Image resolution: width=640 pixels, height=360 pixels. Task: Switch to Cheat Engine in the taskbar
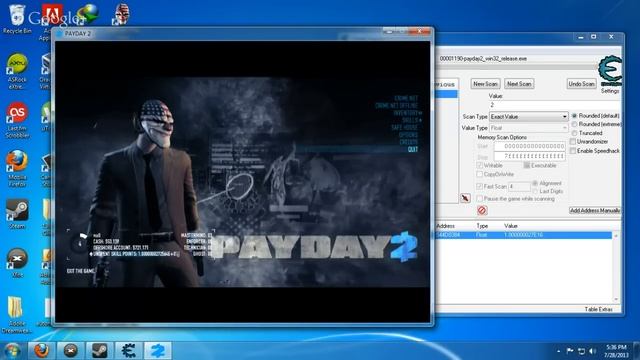(129, 351)
